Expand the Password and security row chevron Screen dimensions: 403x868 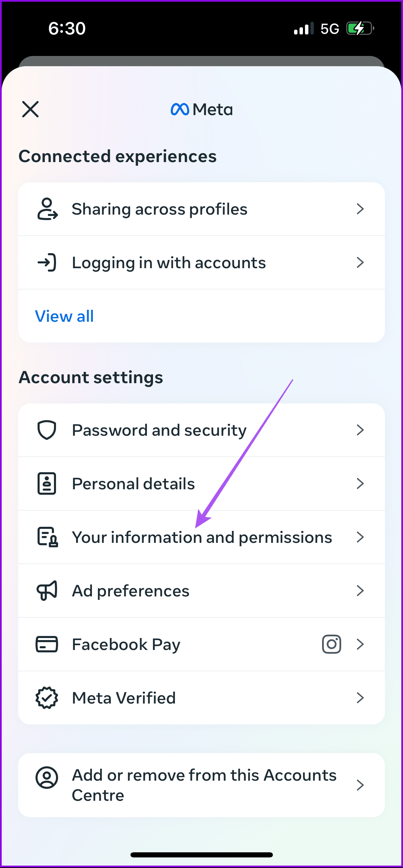click(x=360, y=430)
